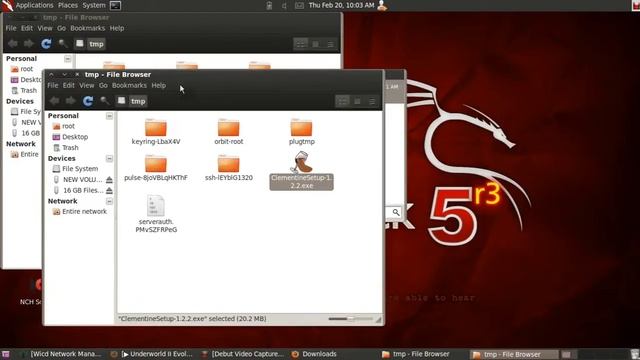Collapse the Devices section in front sidebar
The image size is (640, 360).
coord(109,158)
